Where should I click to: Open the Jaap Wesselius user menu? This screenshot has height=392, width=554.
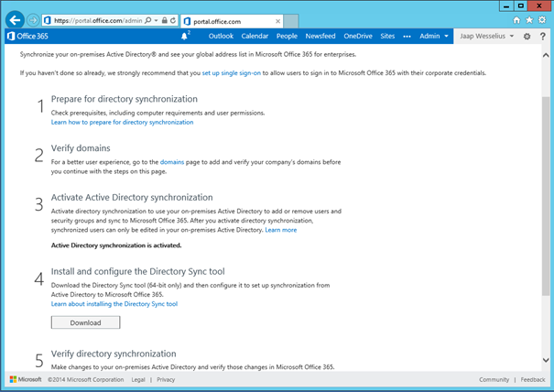487,36
